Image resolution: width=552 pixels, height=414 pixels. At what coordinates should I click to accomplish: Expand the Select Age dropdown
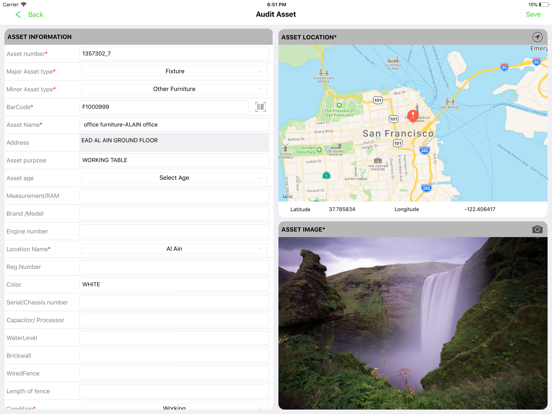coord(174,178)
